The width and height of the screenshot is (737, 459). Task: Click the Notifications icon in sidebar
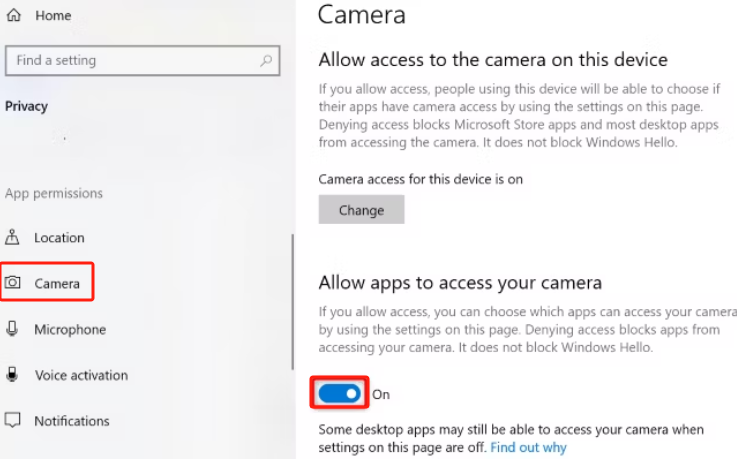[x=13, y=421]
